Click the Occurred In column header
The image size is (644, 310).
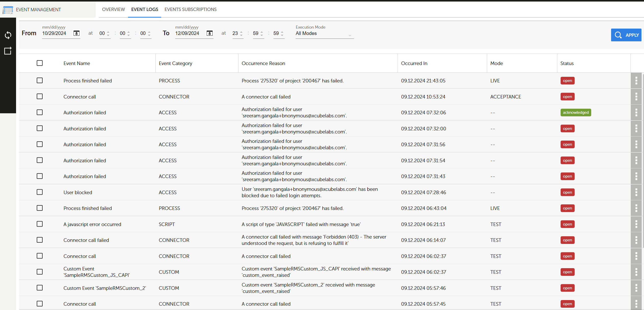pyautogui.click(x=414, y=63)
